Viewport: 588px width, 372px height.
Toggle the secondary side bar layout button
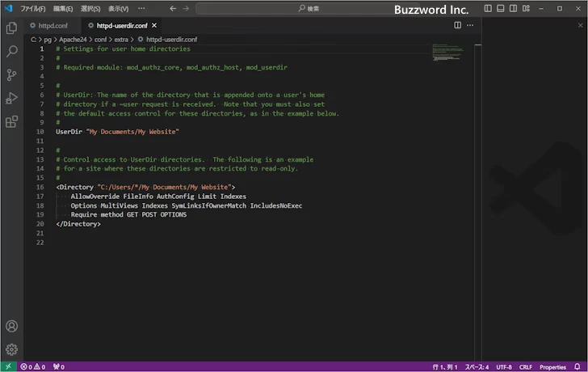pos(514,8)
